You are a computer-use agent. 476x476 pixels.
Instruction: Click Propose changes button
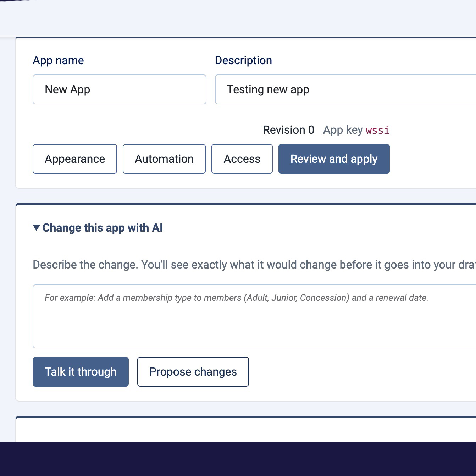coord(193,372)
